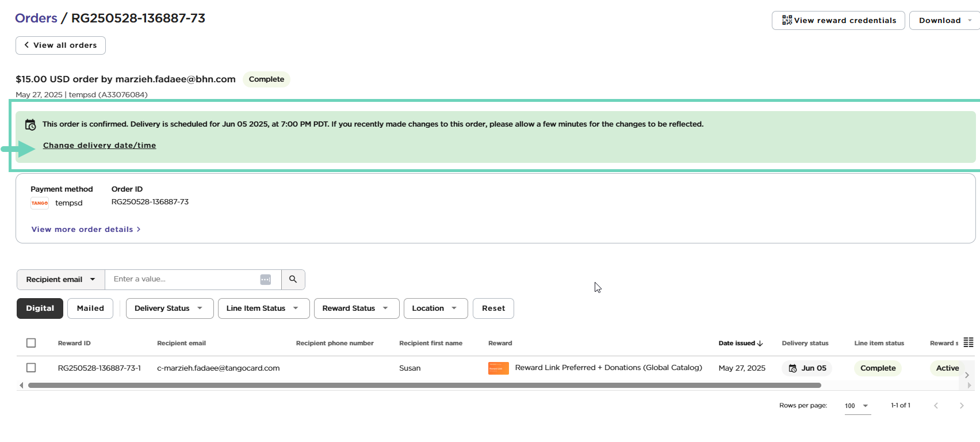Click the scheduled Jun 05 delivery status badge
The image size is (980, 442).
[807, 368]
